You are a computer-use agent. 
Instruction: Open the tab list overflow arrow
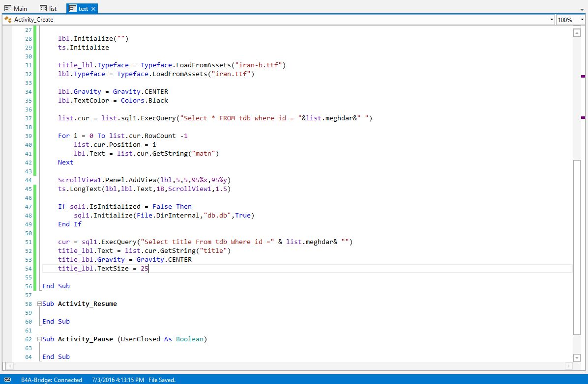click(x=582, y=8)
